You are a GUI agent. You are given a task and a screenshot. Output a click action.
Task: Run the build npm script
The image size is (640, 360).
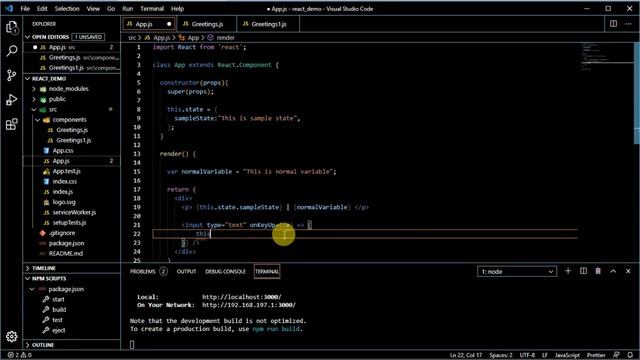59,309
